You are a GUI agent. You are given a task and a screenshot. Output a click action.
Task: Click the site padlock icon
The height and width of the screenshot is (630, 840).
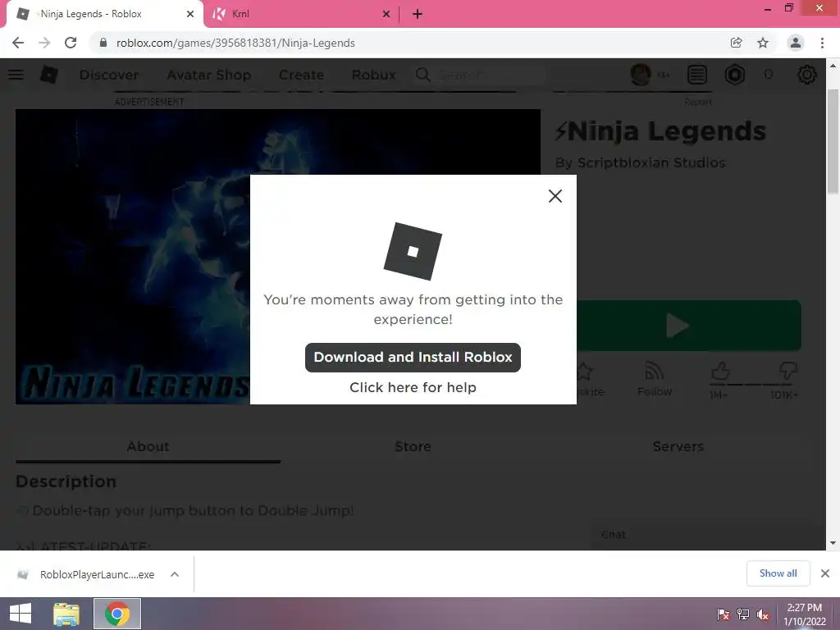pos(103,43)
